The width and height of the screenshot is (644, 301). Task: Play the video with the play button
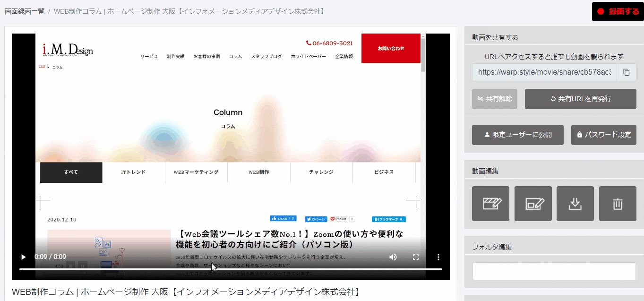click(x=23, y=257)
